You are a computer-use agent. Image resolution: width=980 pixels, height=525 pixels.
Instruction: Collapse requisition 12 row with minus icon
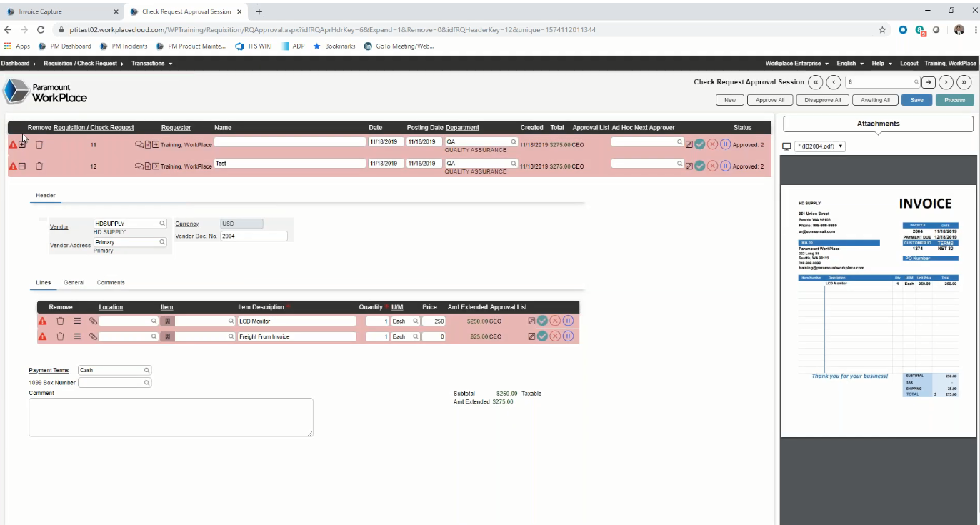coord(22,166)
